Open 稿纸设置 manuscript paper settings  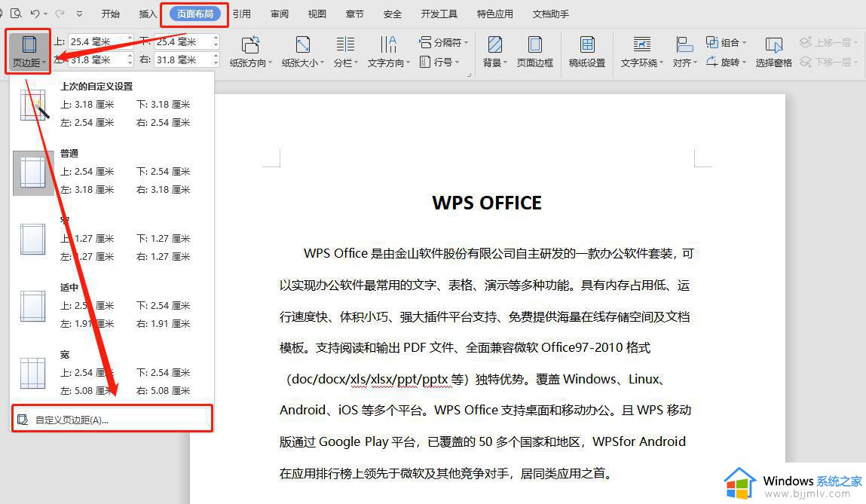tap(587, 51)
